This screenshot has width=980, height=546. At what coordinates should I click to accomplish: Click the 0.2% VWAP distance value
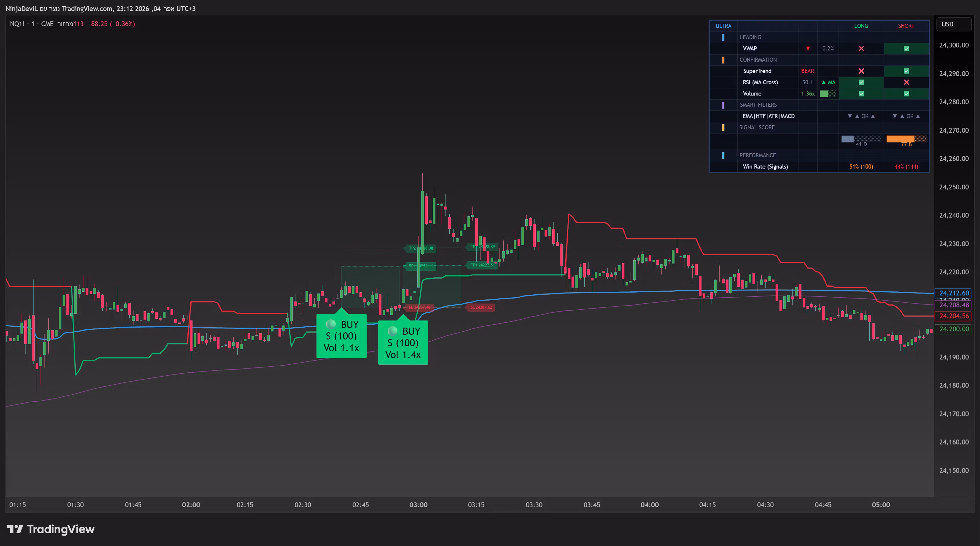click(828, 48)
